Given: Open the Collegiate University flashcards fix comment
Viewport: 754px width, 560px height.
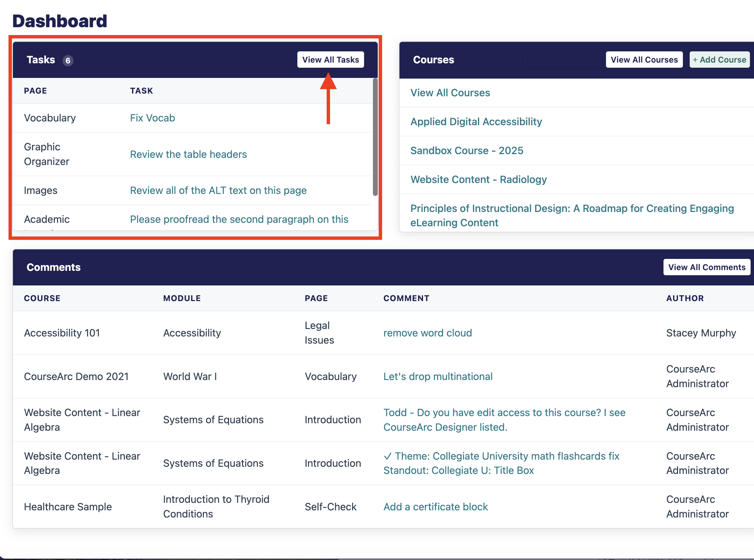Looking at the screenshot, I should click(x=501, y=463).
